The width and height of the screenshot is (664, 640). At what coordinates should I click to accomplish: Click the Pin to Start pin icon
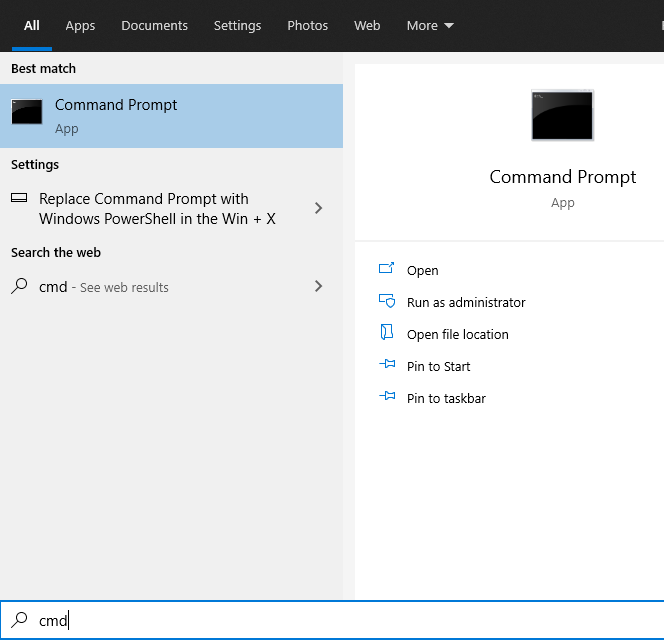(x=387, y=366)
